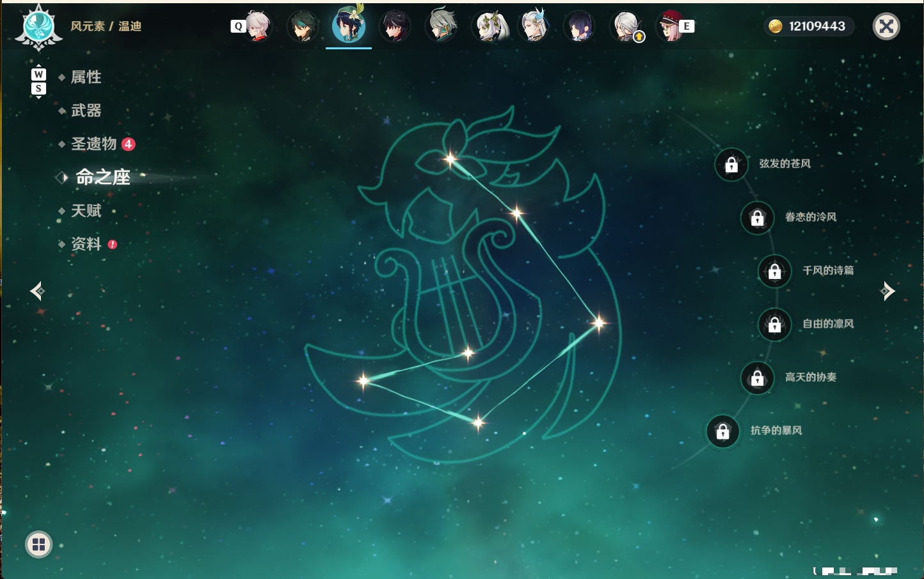
Task: Switch to the first white-haired character portrait
Action: (x=257, y=26)
